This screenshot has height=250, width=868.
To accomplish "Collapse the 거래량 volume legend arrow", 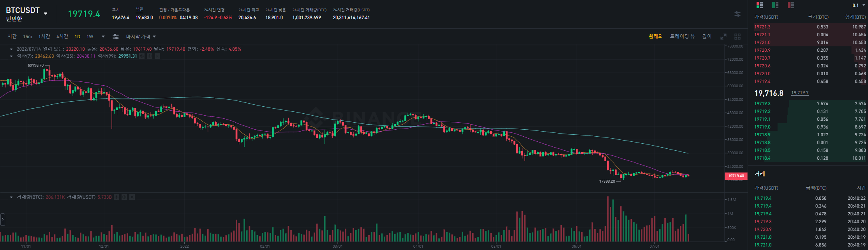I will (x=11, y=197).
